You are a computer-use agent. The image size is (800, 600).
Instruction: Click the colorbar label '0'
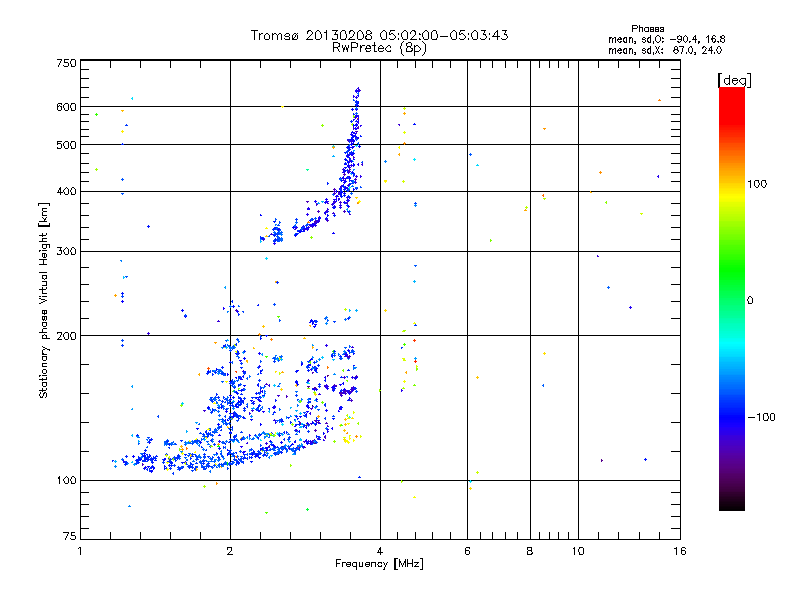750,301
